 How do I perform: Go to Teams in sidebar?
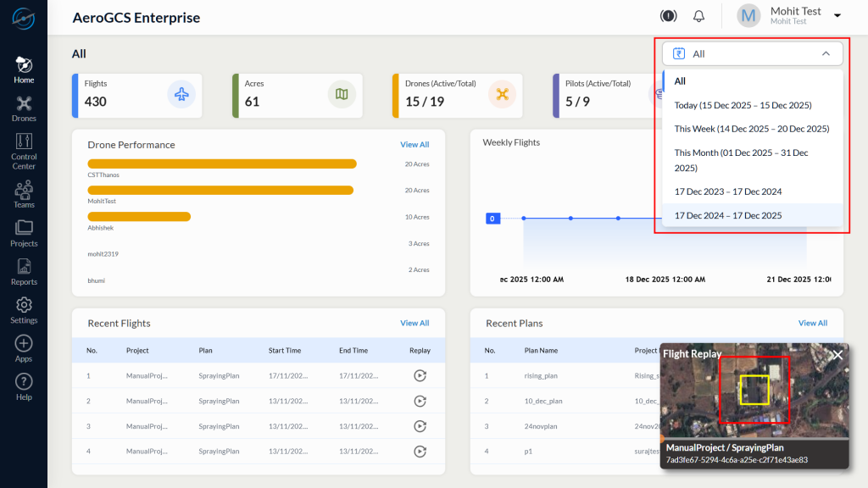[x=24, y=193]
